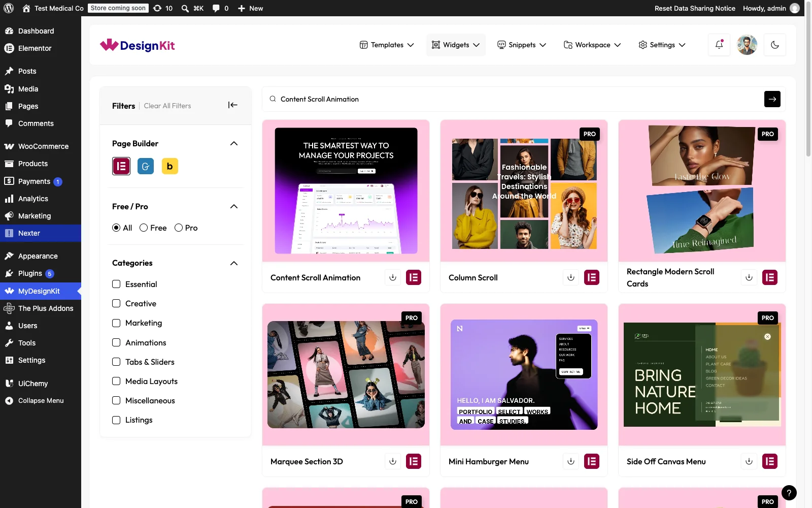Click Elementor icon on Mini Hamburger Menu card
This screenshot has height=508, width=812.
(x=592, y=461)
